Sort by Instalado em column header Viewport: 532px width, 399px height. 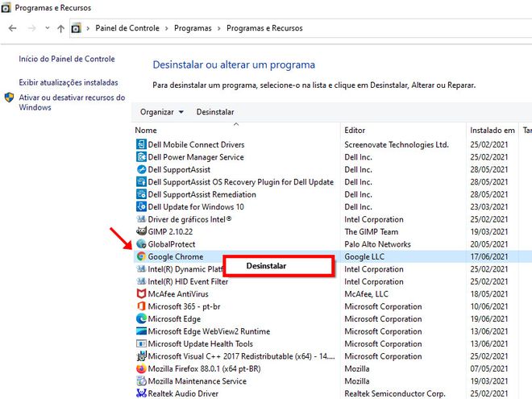[493, 131]
